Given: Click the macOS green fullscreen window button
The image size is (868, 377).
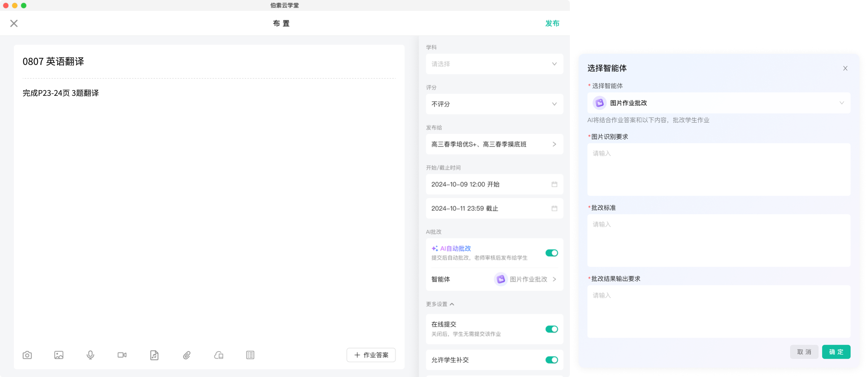Looking at the screenshot, I should 23,5.
